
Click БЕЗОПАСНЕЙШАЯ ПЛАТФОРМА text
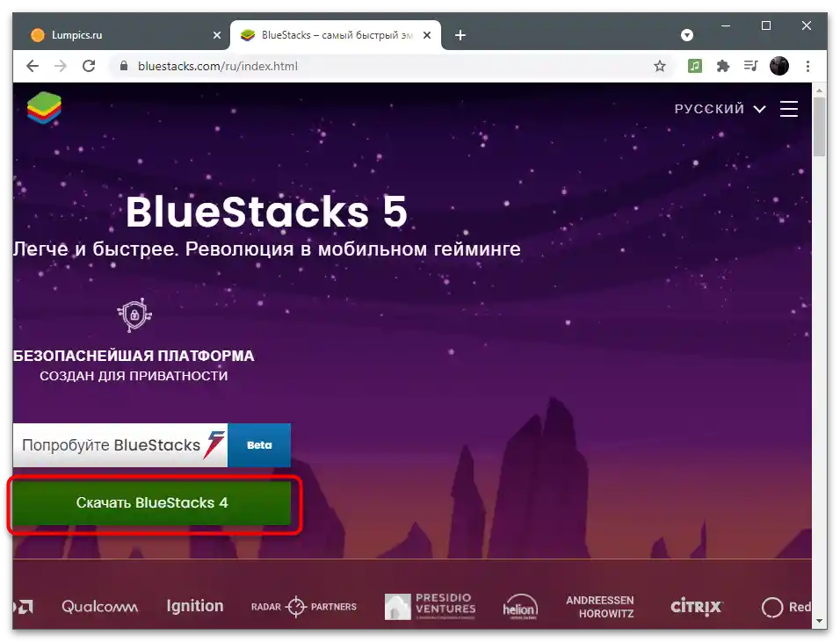[134, 356]
